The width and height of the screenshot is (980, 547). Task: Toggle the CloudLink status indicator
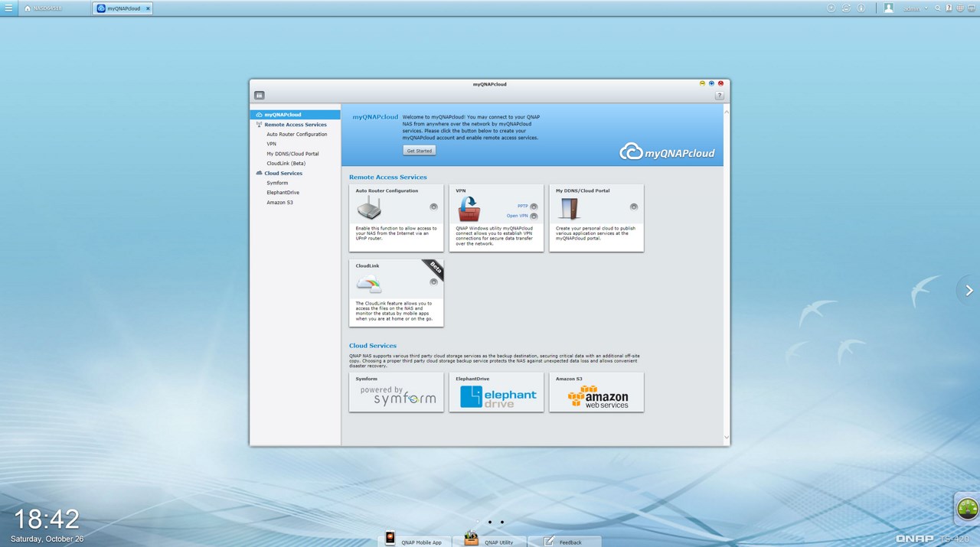click(x=433, y=282)
